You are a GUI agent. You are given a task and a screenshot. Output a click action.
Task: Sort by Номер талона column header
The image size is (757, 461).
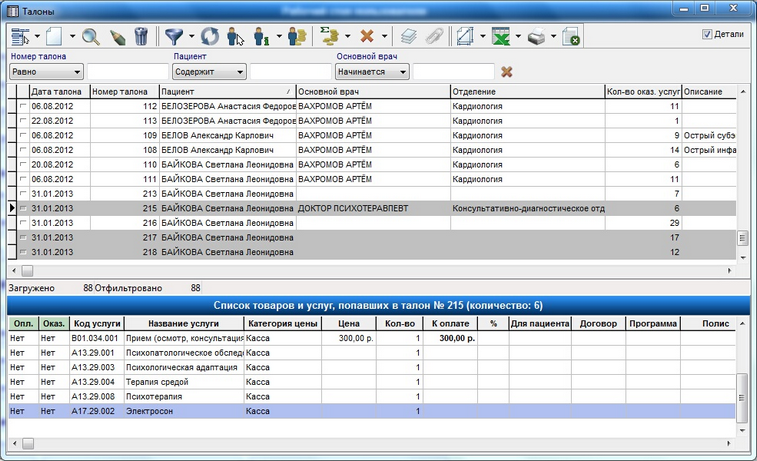coord(125,91)
